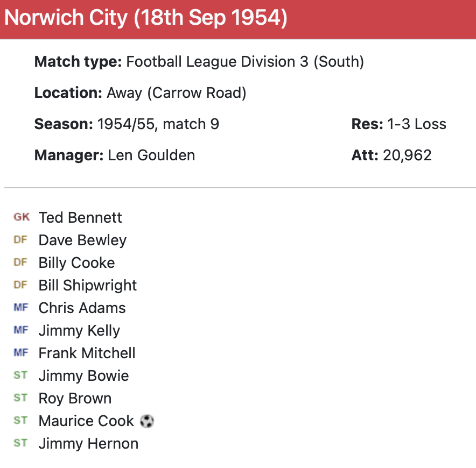Viewport: 476px width, 468px height.
Task: Click the DF icon next to Dave Bewley
Action: (x=20, y=240)
